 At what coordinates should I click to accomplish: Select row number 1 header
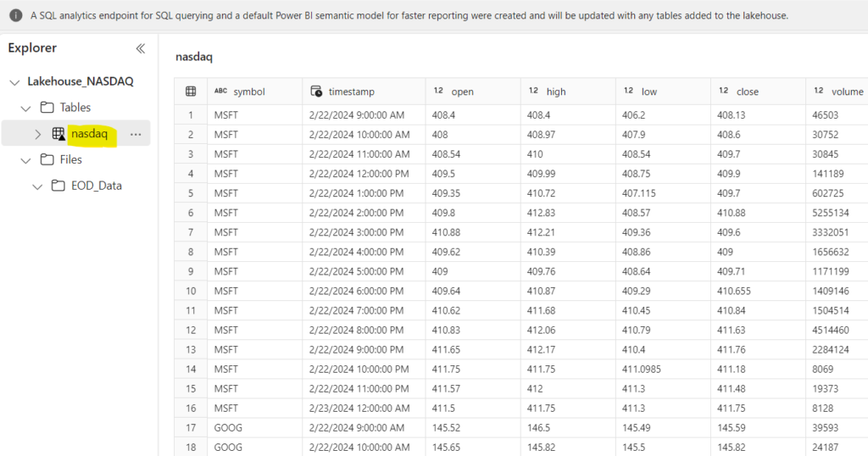click(191, 115)
